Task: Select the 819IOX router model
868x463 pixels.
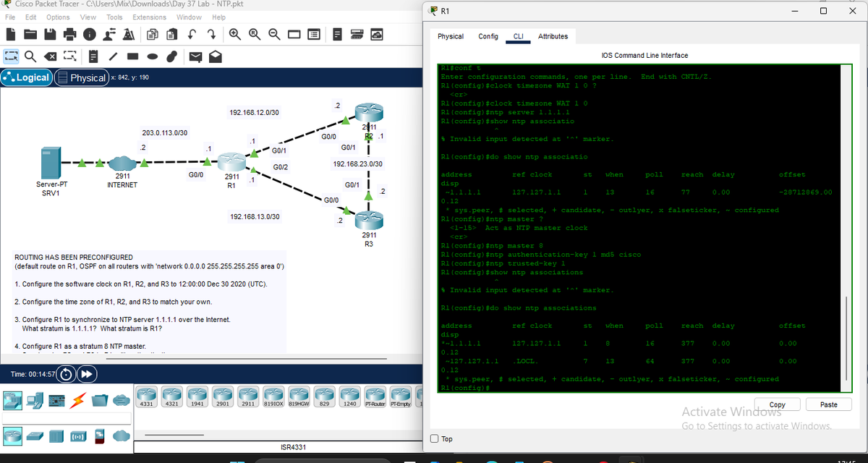Action: (x=272, y=396)
